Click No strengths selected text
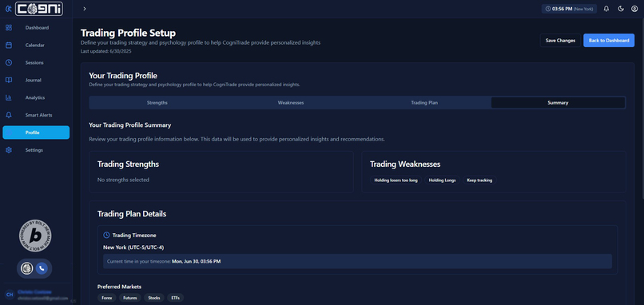The width and height of the screenshot is (644, 305). point(123,180)
